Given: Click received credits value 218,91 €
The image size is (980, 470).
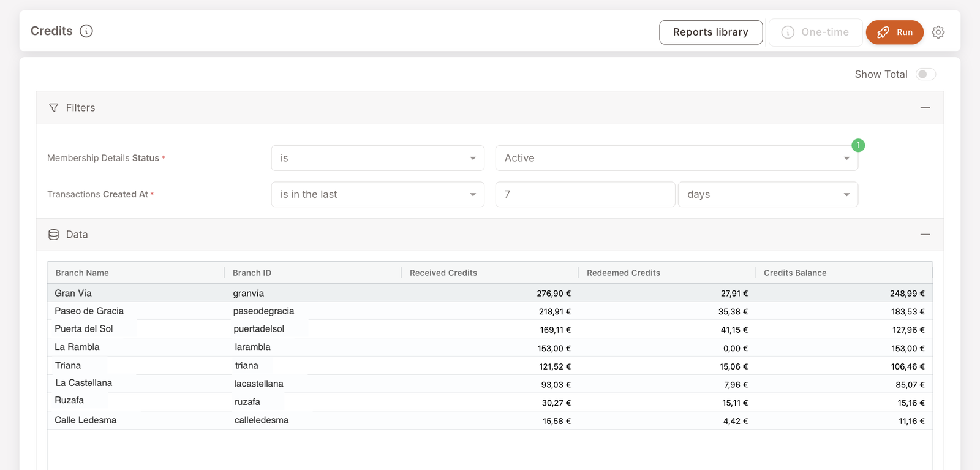Looking at the screenshot, I should (555, 311).
